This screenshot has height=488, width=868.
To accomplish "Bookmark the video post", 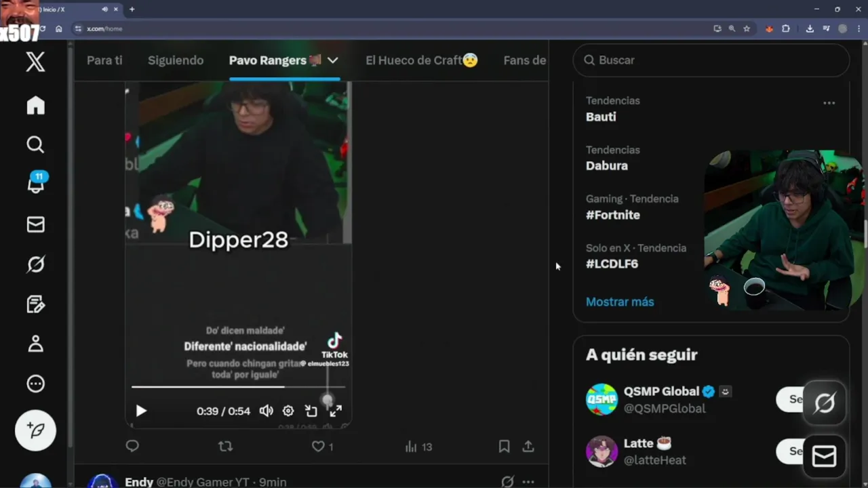I will coord(504,447).
